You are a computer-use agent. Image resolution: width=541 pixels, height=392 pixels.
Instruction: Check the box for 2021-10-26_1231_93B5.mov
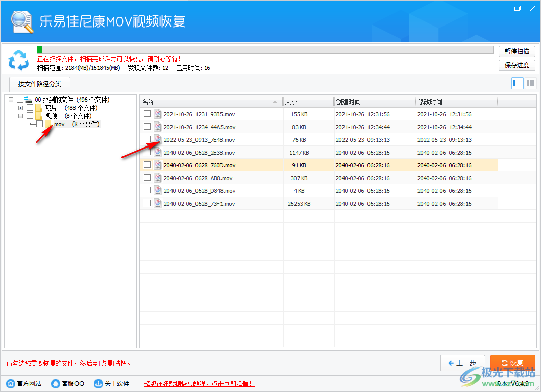(147, 113)
